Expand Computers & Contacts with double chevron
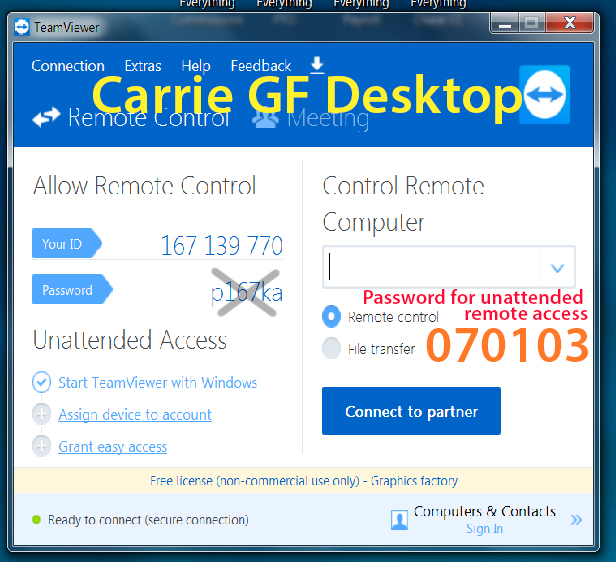Image resolution: width=616 pixels, height=562 pixels. 576,520
